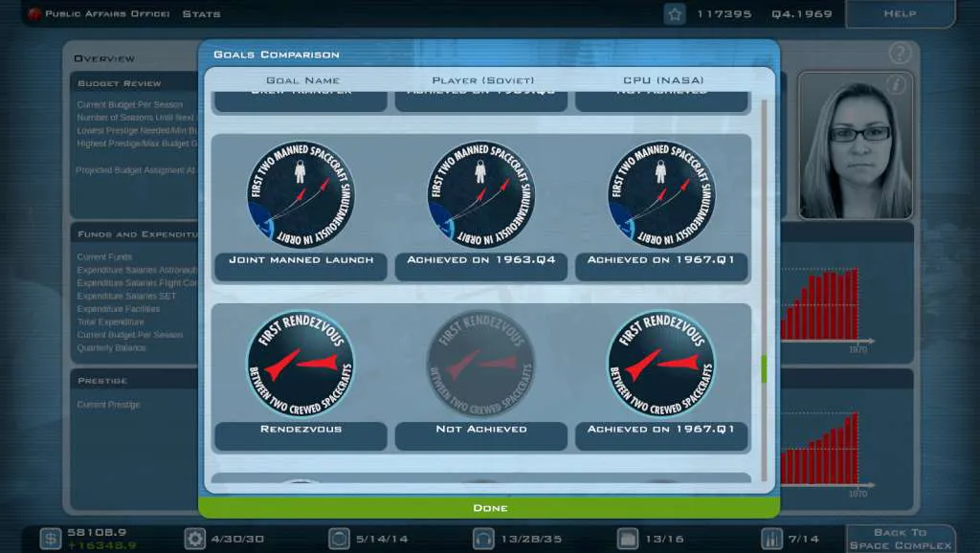The image size is (980, 553).
Task: Click the star prestige icon in top bar
Action: pyautogui.click(x=675, y=13)
